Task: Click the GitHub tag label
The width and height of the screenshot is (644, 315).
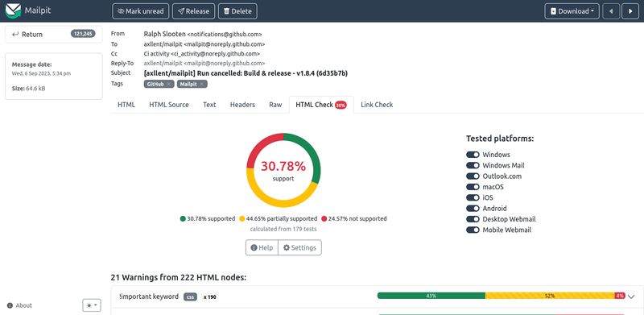Action: coord(155,84)
